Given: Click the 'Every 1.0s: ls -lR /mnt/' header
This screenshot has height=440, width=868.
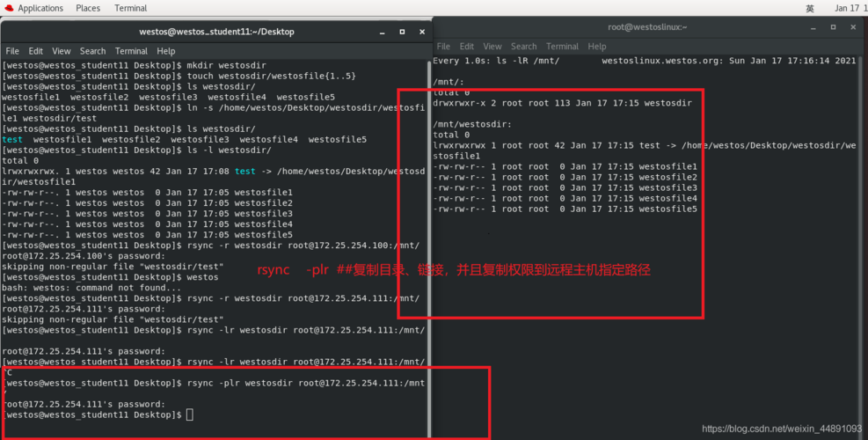Looking at the screenshot, I should (496, 61).
